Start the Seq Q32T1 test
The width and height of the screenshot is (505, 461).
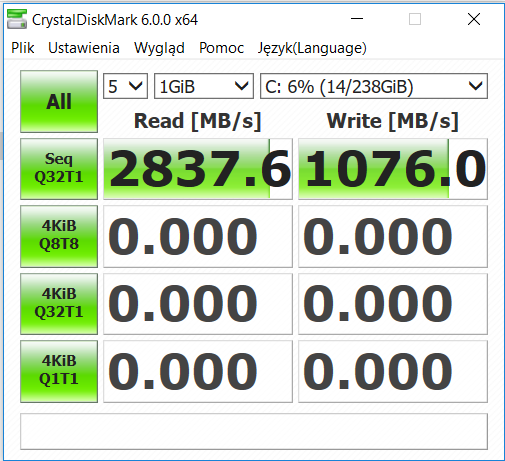(x=59, y=169)
